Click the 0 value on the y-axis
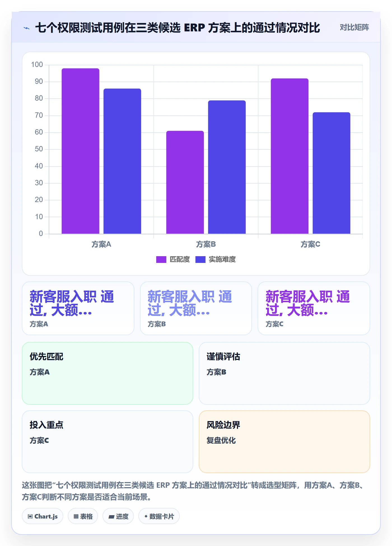The width and height of the screenshot is (392, 546). pyautogui.click(x=41, y=234)
